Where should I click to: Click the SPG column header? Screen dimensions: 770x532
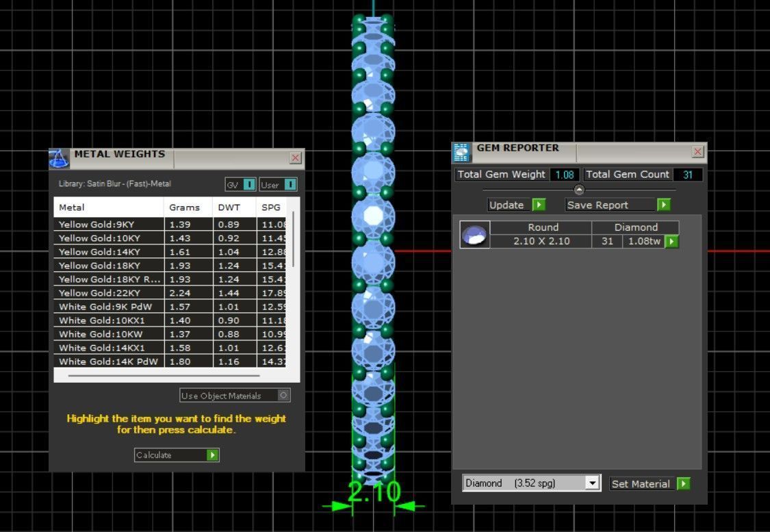[271, 207]
